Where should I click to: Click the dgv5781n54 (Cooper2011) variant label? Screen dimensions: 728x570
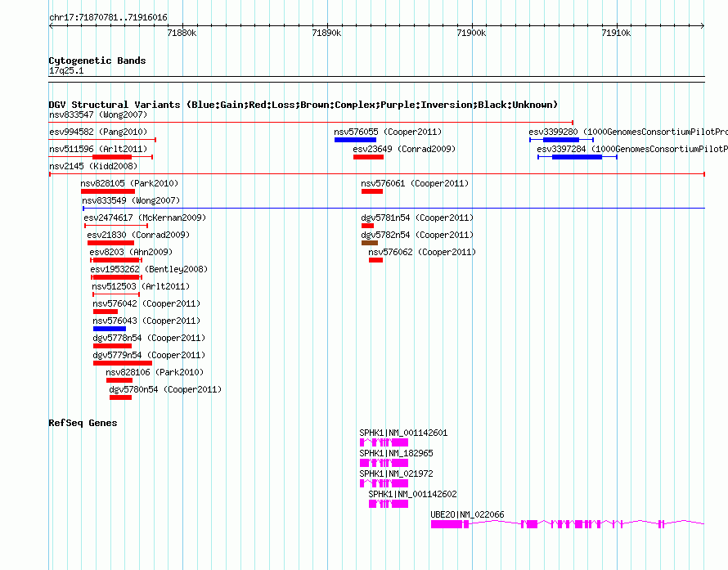417,218
